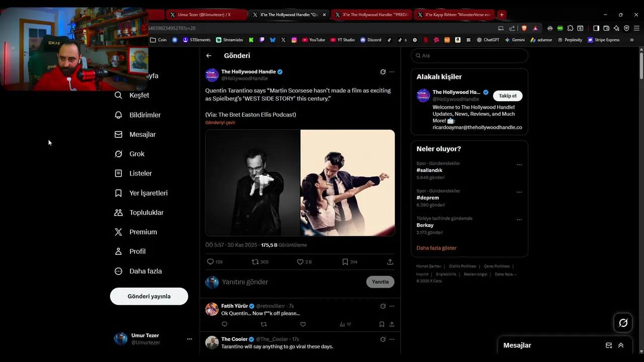Click Takip et for The Hollywood Handle
Viewport: 644px width, 362px height.
(508, 96)
